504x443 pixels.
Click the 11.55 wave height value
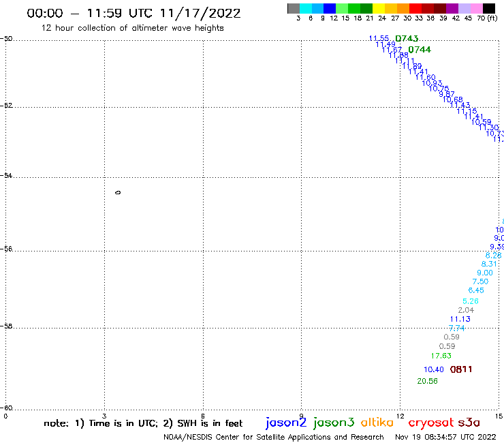pyautogui.click(x=379, y=38)
